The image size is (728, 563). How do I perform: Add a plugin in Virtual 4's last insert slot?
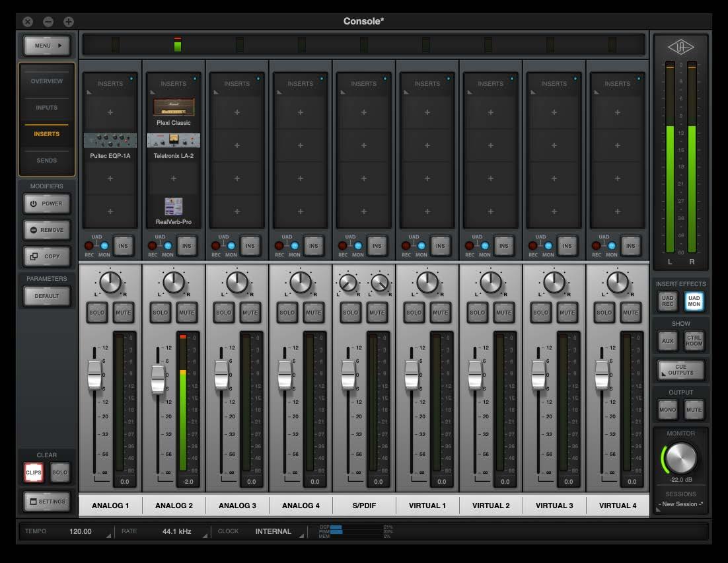pyautogui.click(x=618, y=211)
